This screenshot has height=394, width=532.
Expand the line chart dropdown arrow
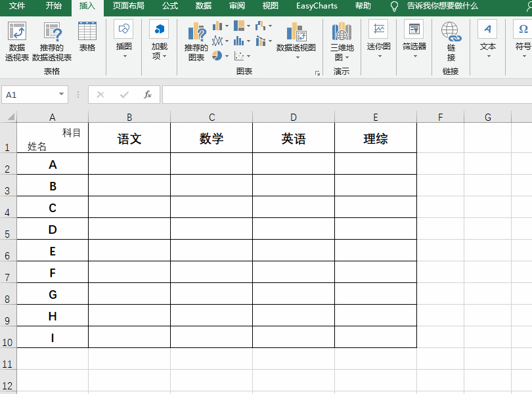click(227, 41)
